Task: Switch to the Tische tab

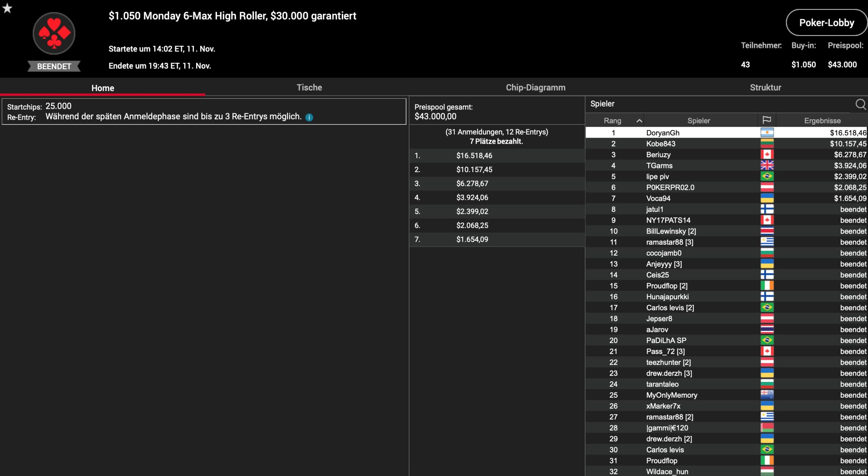Action: click(309, 87)
